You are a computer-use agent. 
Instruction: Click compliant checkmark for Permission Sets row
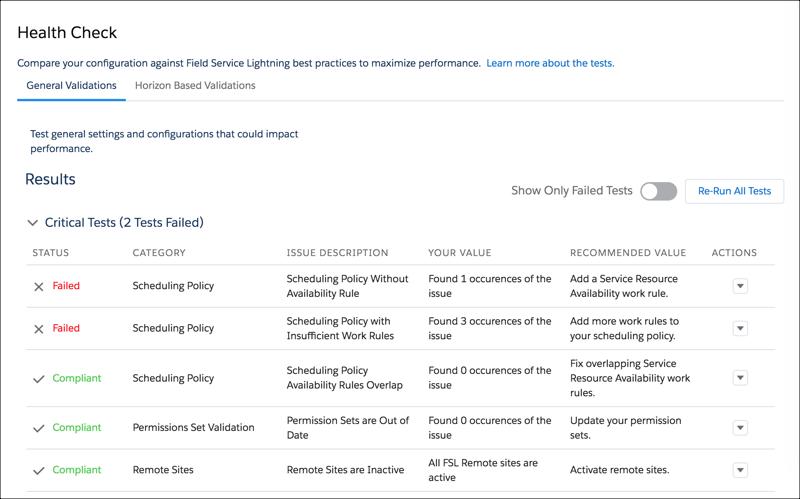coord(39,429)
